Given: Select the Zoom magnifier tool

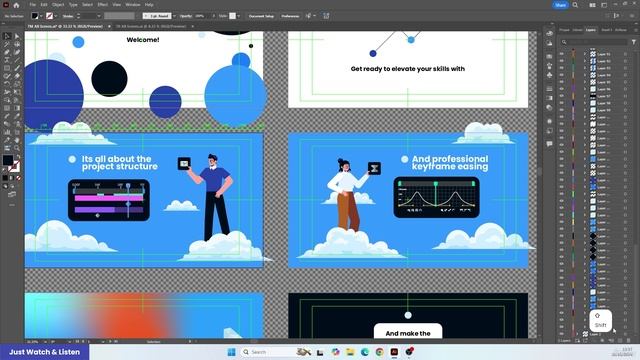Looking at the screenshot, I should click(x=17, y=148).
